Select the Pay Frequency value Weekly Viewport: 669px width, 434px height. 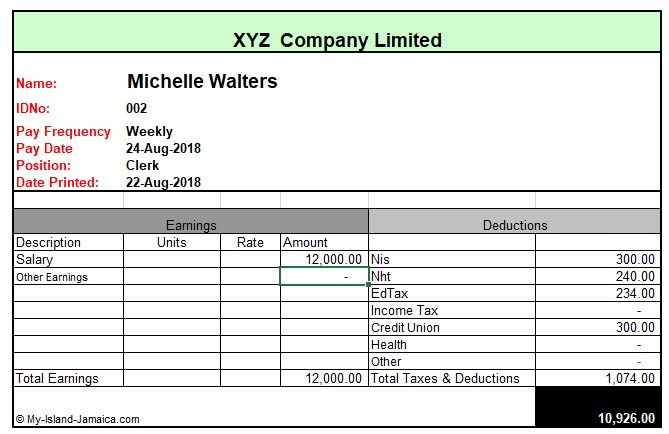click(x=149, y=131)
